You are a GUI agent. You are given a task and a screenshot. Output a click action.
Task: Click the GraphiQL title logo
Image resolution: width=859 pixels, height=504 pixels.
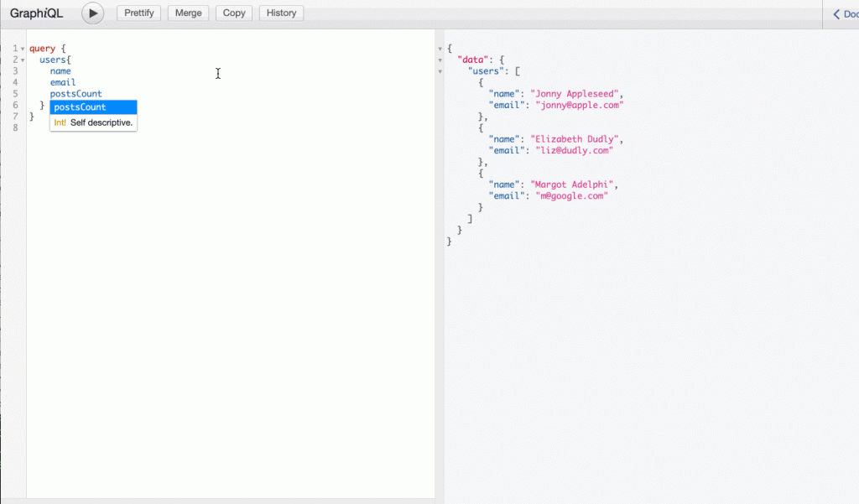pos(37,13)
